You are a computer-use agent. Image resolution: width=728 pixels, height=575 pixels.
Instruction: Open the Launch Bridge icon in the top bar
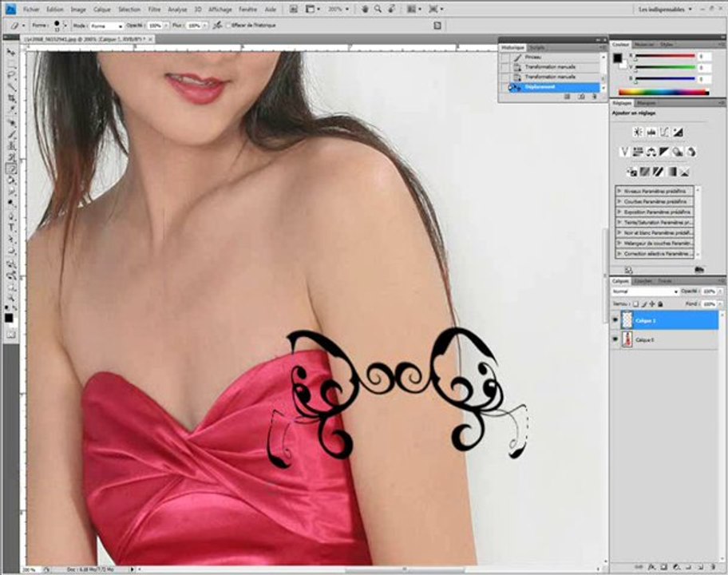[x=294, y=9]
